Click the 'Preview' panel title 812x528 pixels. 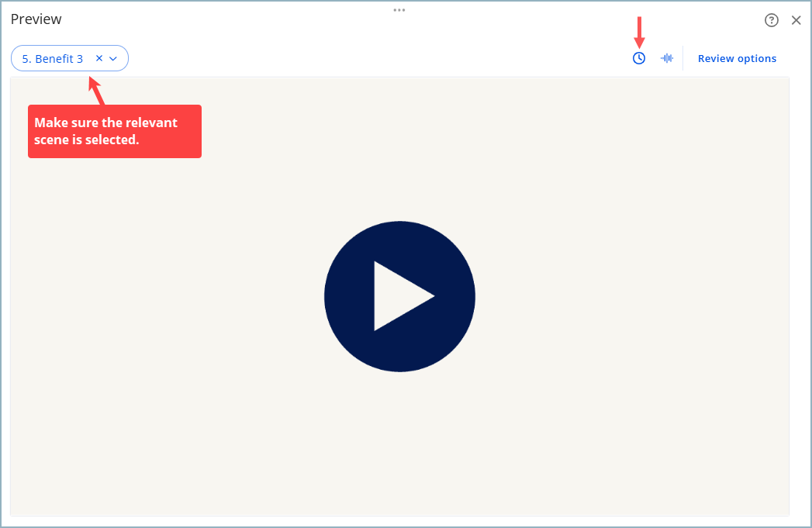pos(36,19)
